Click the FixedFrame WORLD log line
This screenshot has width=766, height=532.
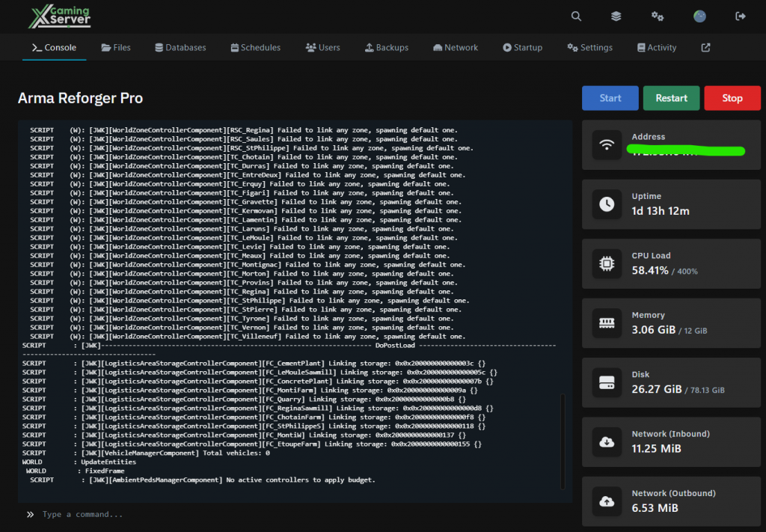(x=76, y=471)
